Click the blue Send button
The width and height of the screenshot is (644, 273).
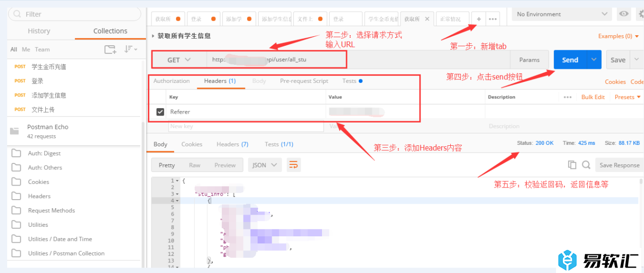coord(570,60)
